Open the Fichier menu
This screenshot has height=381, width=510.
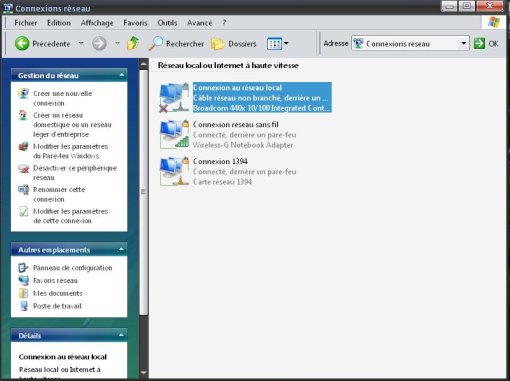click(26, 23)
